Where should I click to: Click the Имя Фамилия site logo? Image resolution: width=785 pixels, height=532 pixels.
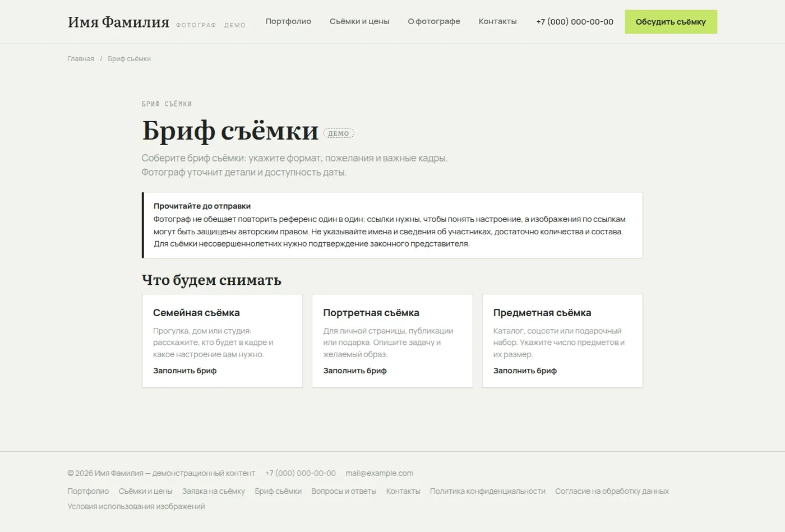(x=118, y=22)
